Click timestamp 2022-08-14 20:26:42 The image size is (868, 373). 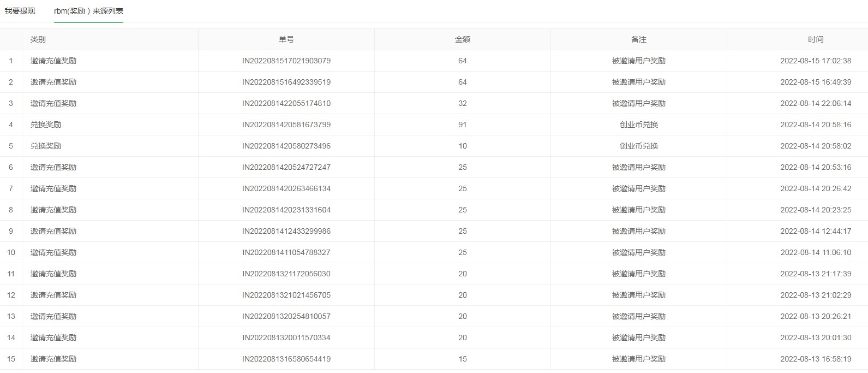tap(816, 188)
